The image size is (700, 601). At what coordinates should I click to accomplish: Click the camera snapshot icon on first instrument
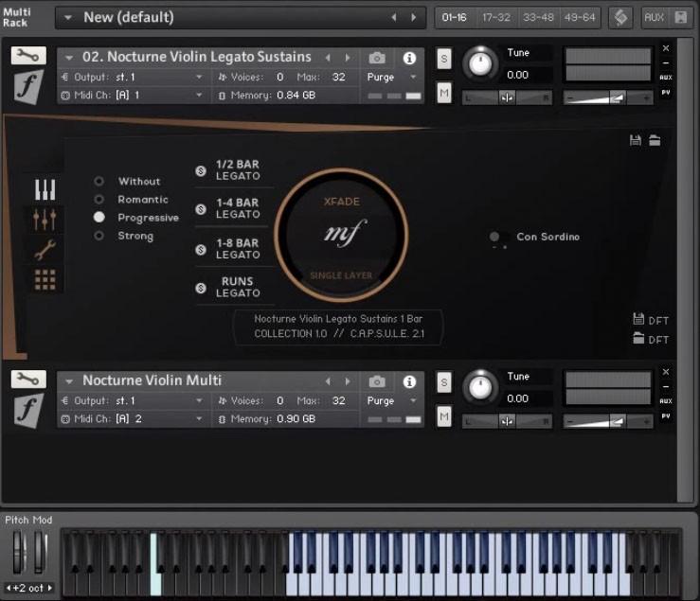coord(377,58)
